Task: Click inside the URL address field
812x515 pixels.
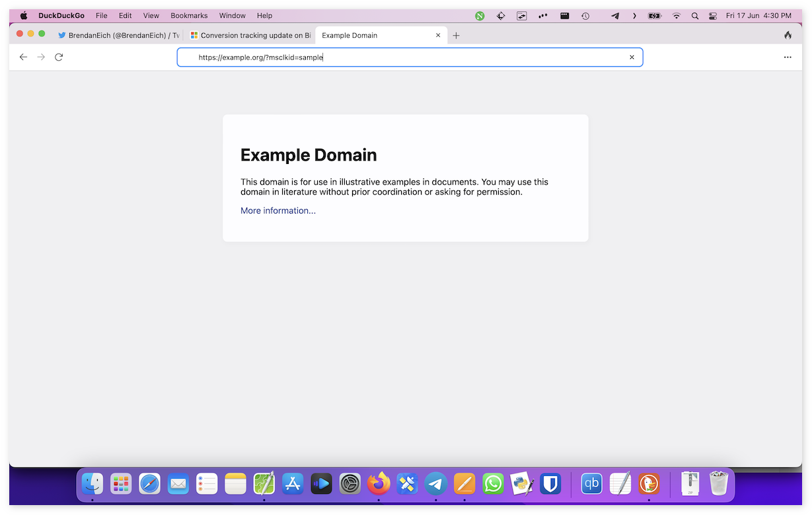Action: [x=410, y=58]
